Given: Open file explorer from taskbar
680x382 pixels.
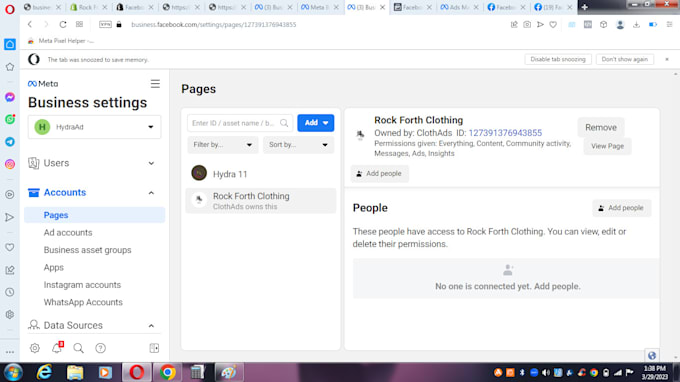Looking at the screenshot, I should [x=75, y=372].
